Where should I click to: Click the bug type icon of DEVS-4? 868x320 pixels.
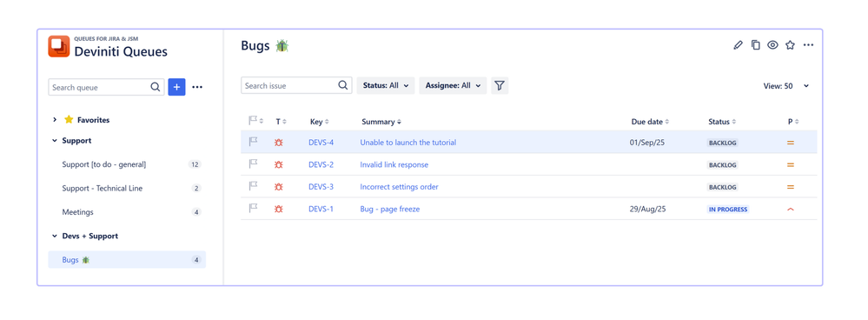pos(278,143)
